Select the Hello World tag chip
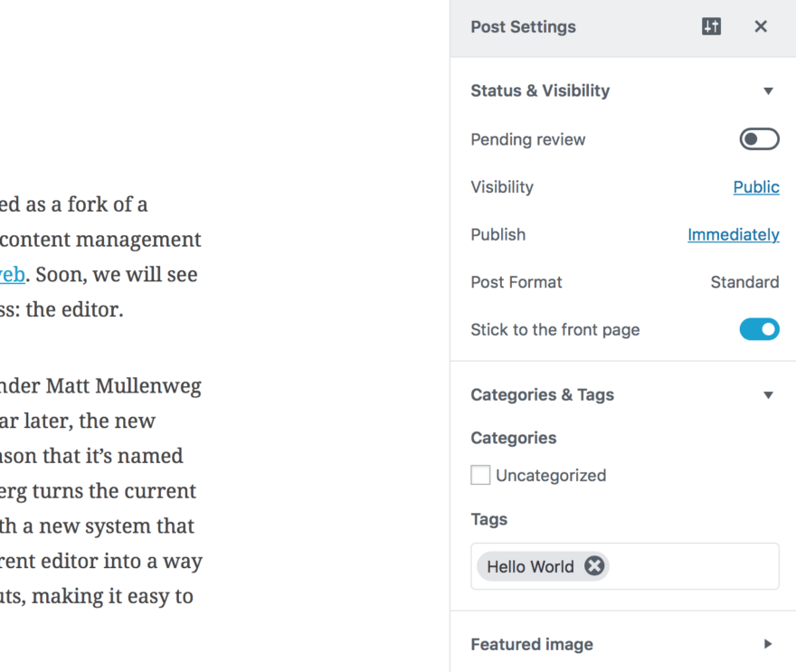 tap(530, 567)
